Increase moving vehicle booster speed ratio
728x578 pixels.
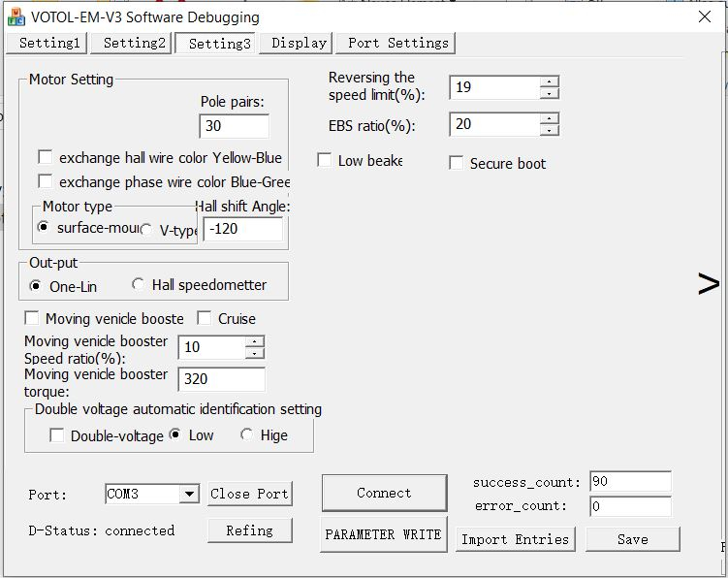click(254, 341)
